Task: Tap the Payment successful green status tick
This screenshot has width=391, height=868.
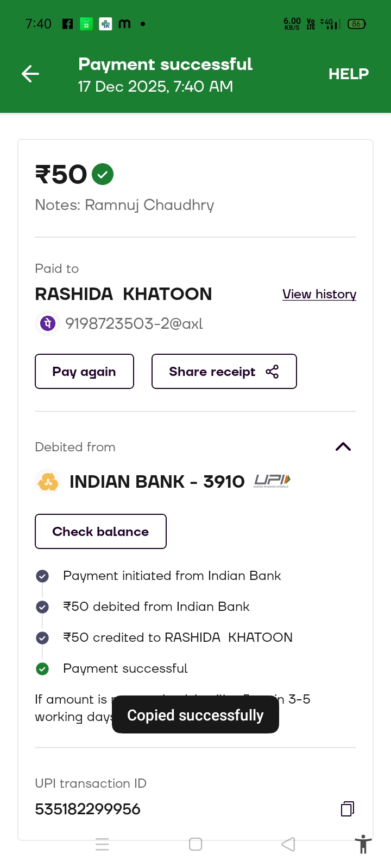Action: pyautogui.click(x=42, y=669)
